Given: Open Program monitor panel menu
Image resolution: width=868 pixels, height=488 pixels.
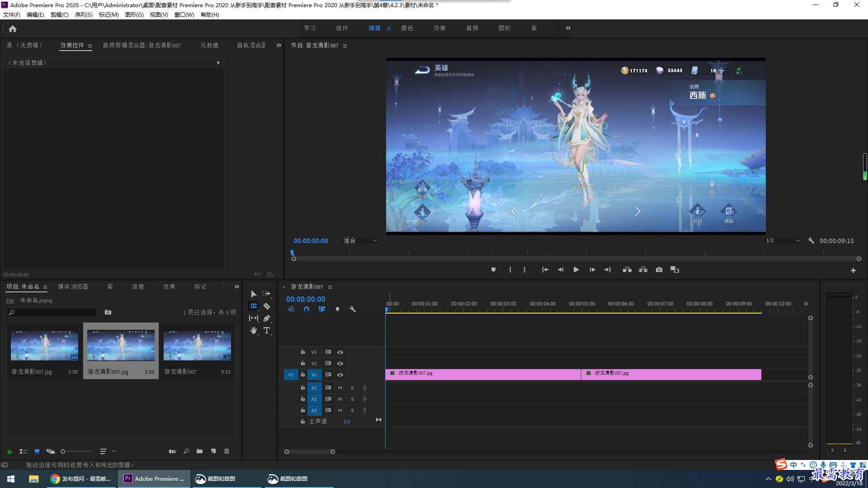Looking at the screenshot, I should click(x=345, y=46).
